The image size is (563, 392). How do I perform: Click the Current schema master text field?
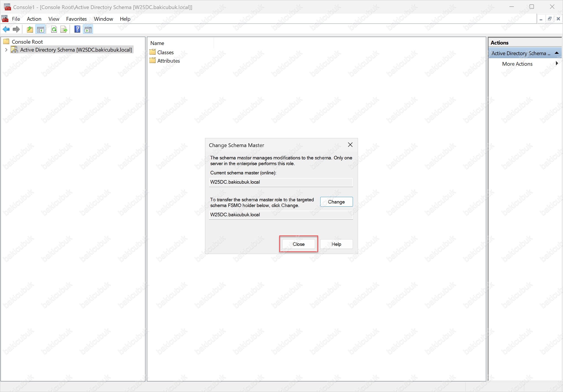pos(281,182)
